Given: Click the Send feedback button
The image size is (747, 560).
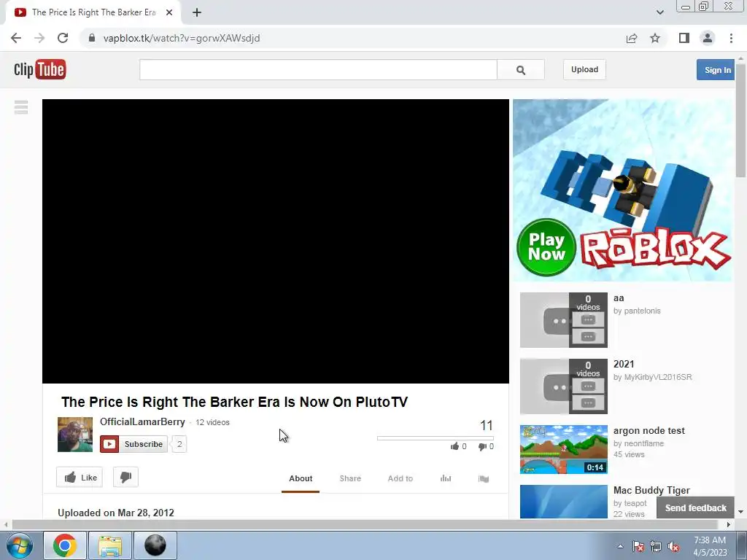Looking at the screenshot, I should click(x=695, y=507).
